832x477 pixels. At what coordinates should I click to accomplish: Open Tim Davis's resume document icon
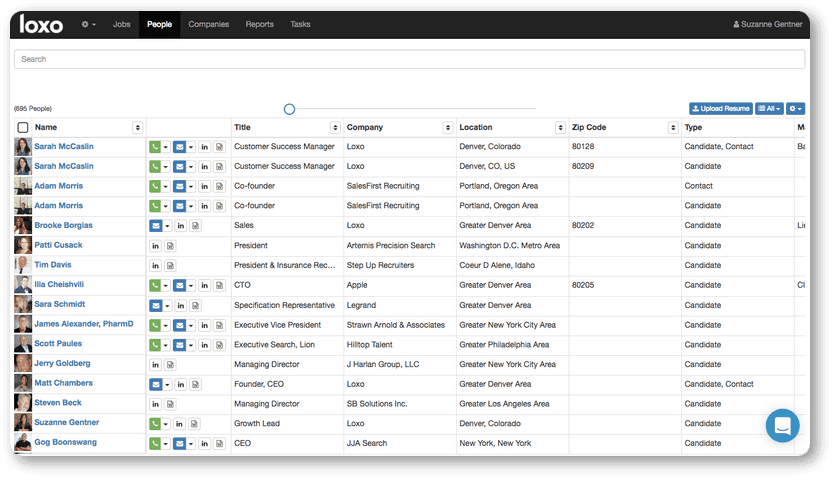[x=170, y=265]
